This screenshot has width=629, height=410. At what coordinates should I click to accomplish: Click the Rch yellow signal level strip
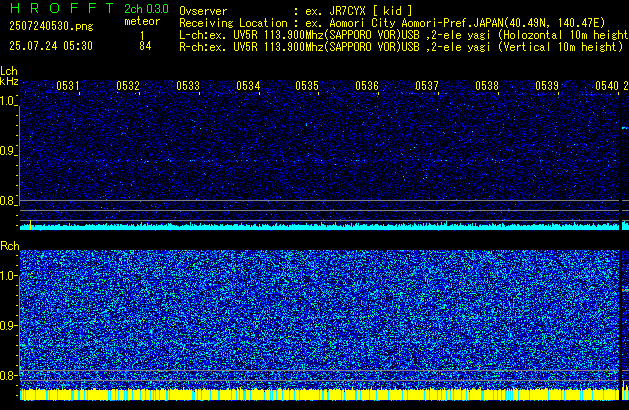click(x=319, y=394)
